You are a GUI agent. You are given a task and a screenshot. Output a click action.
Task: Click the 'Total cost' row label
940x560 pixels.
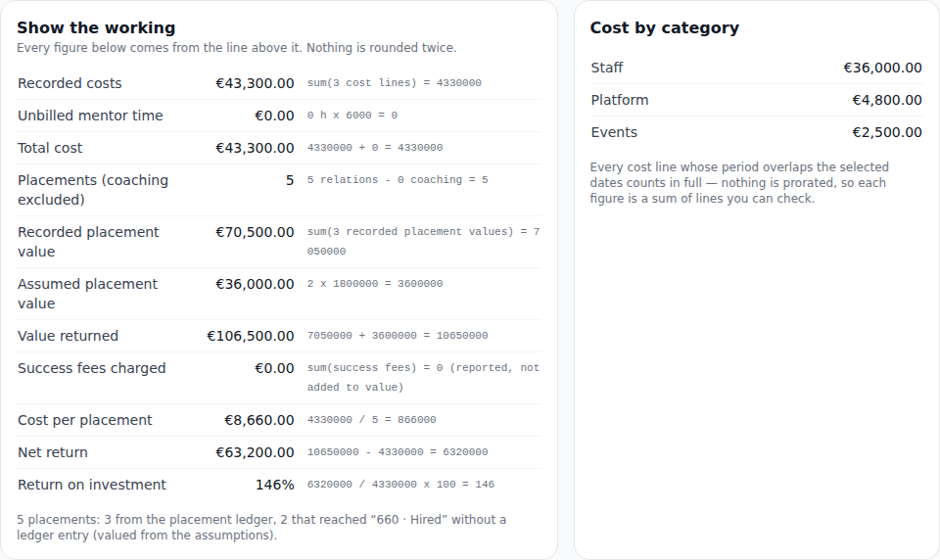[x=50, y=148]
